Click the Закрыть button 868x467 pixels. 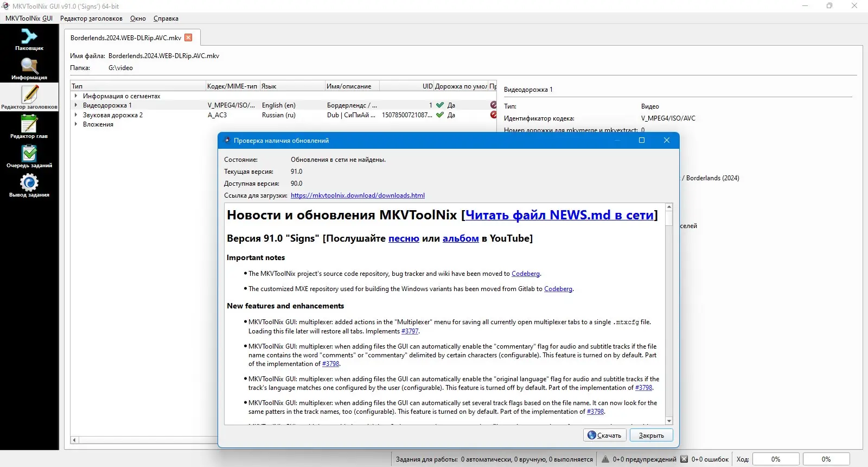pyautogui.click(x=652, y=436)
